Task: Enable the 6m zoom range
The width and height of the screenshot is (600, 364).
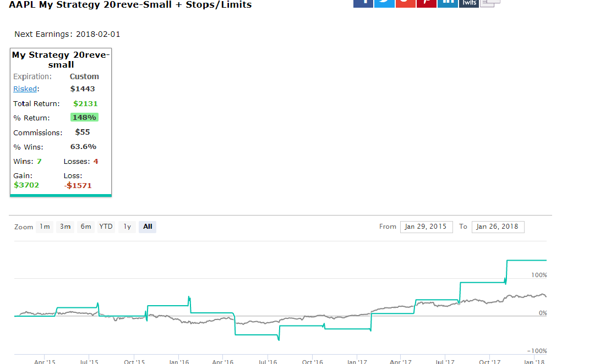Action: click(85, 227)
